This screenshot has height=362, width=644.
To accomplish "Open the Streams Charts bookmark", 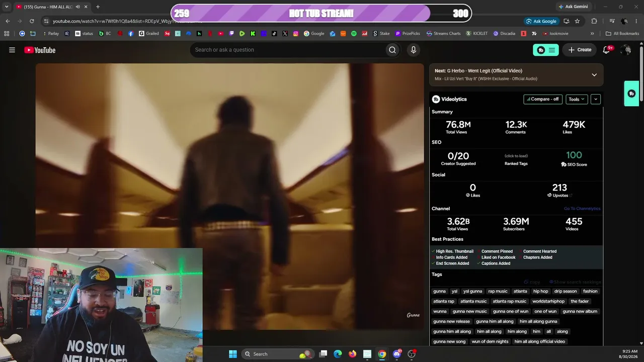I will (x=443, y=34).
